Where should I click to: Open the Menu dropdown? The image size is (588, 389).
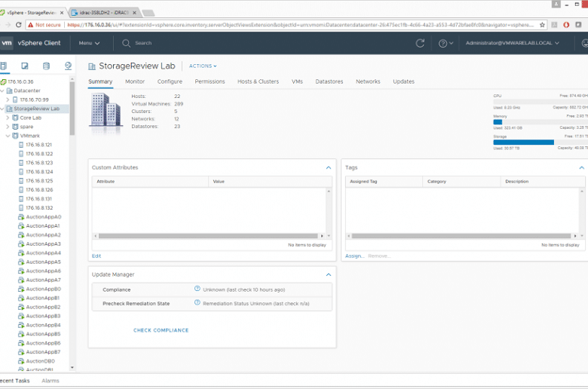[89, 43]
